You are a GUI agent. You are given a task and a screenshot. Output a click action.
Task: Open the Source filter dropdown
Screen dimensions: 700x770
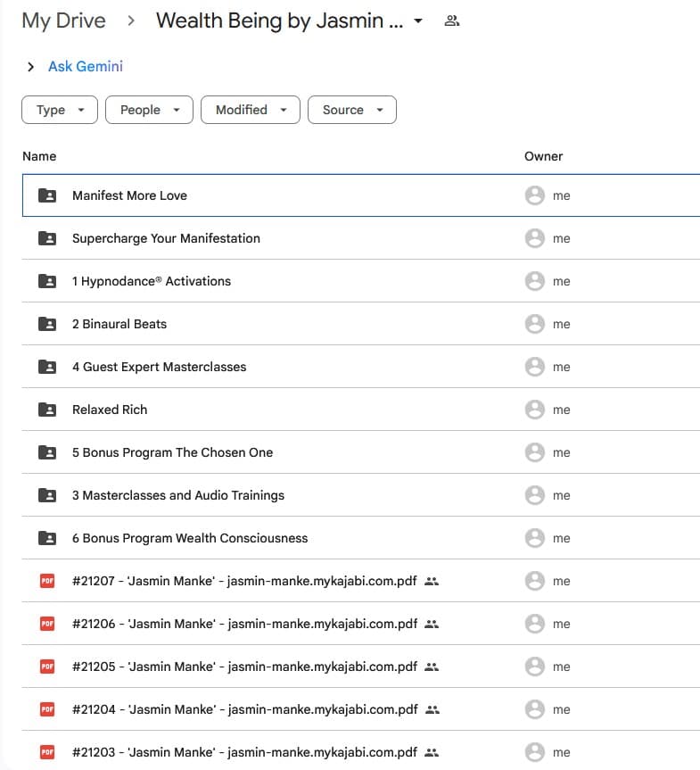351,110
